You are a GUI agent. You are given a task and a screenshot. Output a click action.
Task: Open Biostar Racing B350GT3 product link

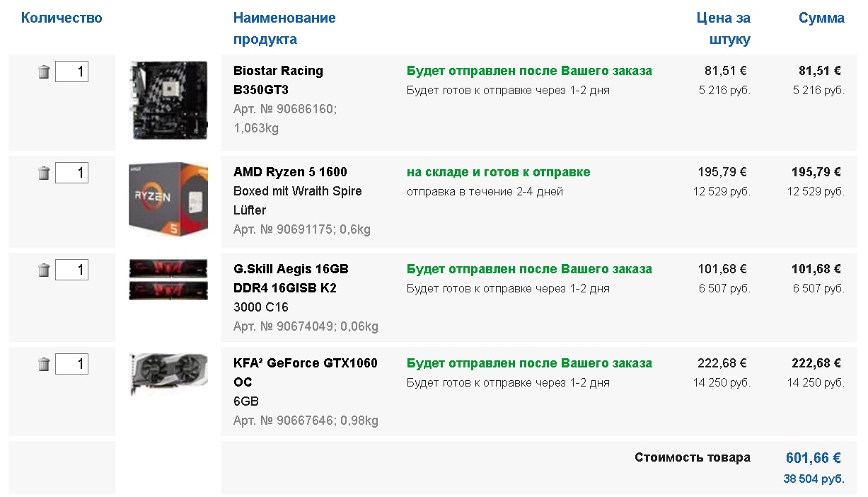tap(278, 80)
